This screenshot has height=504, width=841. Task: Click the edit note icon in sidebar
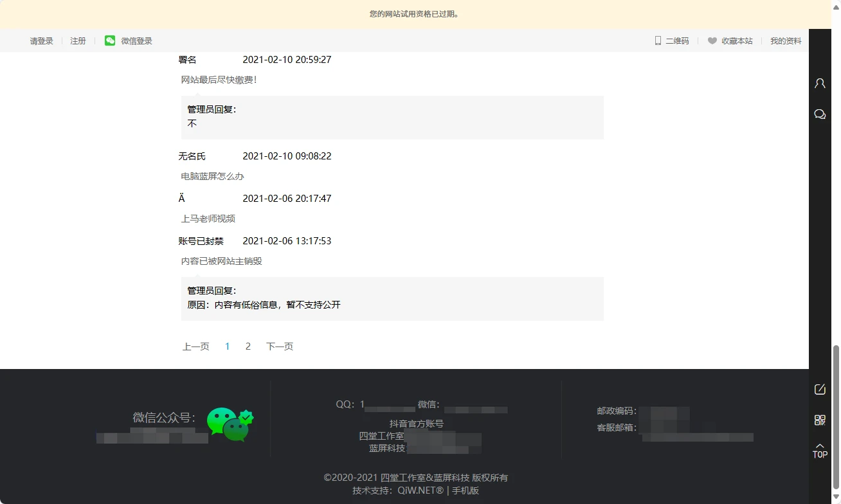coord(820,389)
